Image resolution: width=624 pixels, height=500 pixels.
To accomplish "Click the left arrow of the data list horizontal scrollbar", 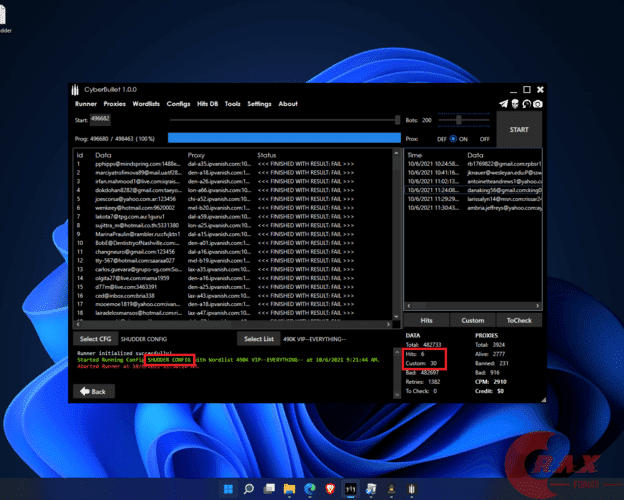I will (x=78, y=324).
